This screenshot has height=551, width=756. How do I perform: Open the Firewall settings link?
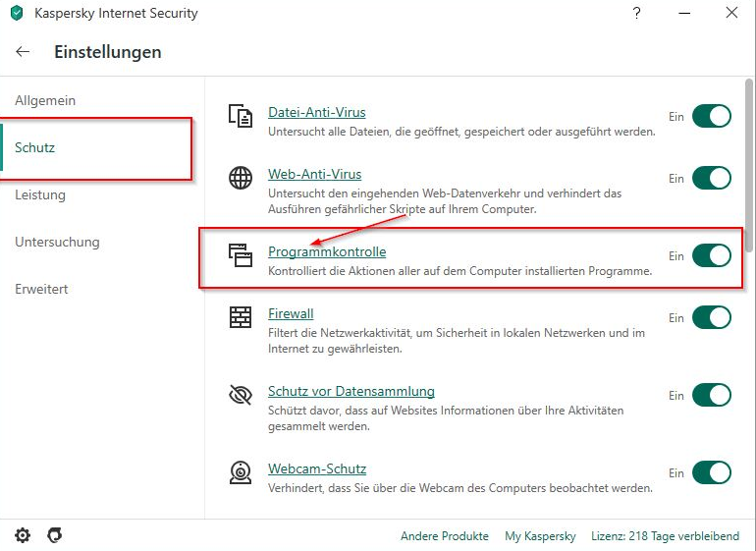coord(291,313)
